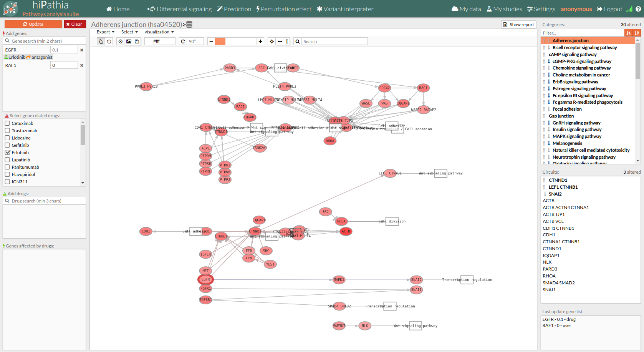The image size is (644, 352).
Task: Uncheck the Erlotinib drug checkbox
Action: [7, 153]
